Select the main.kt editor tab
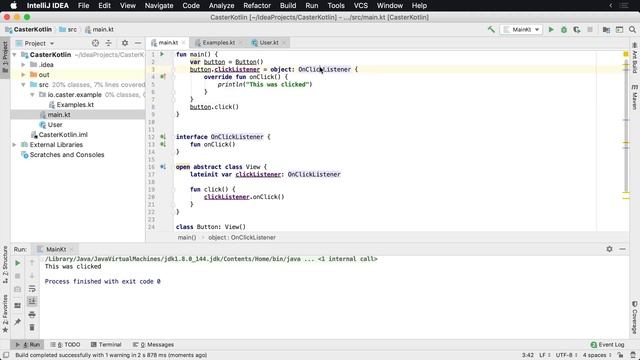Screen dimensions: 640x360 [x=168, y=42]
